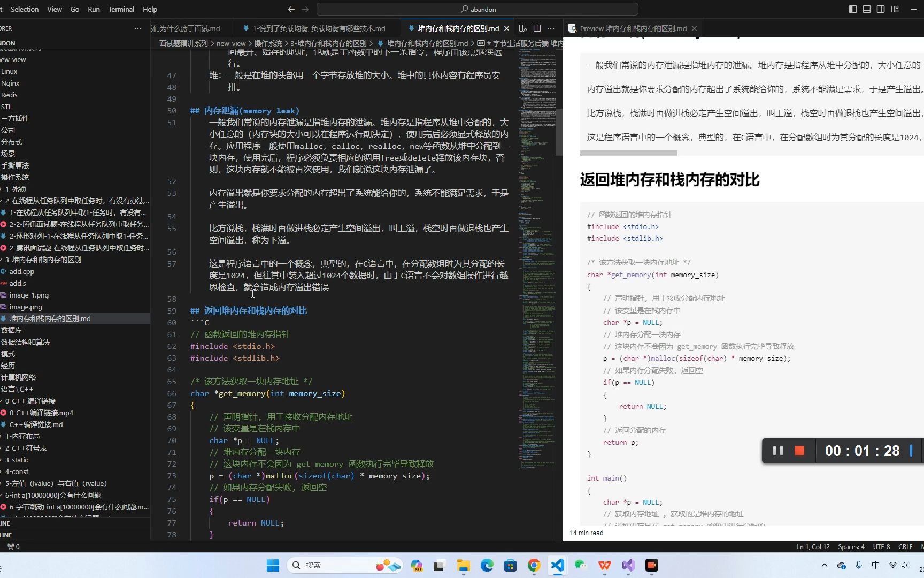Toggle secondary side bar layout icon
Image resolution: width=924 pixels, height=578 pixels.
881,9
